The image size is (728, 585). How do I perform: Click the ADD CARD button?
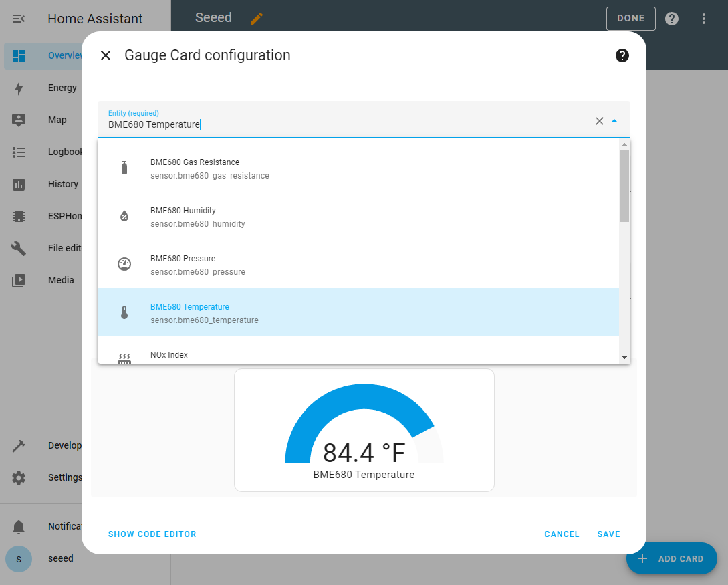point(671,558)
